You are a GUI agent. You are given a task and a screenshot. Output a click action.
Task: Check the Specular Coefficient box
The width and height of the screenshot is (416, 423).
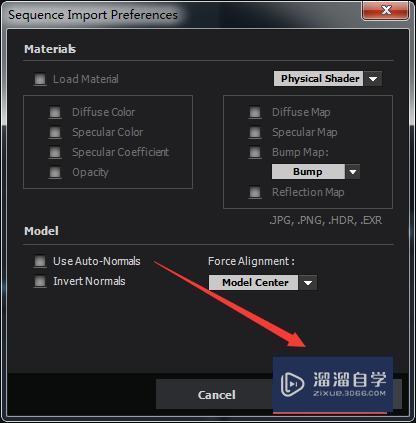[x=55, y=152]
